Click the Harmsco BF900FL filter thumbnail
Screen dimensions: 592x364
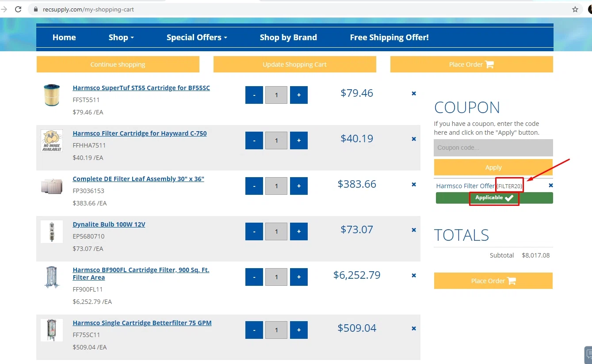pos(52,277)
